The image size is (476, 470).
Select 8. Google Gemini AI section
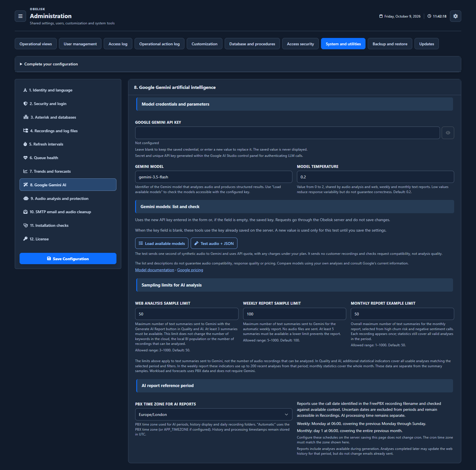(68, 185)
